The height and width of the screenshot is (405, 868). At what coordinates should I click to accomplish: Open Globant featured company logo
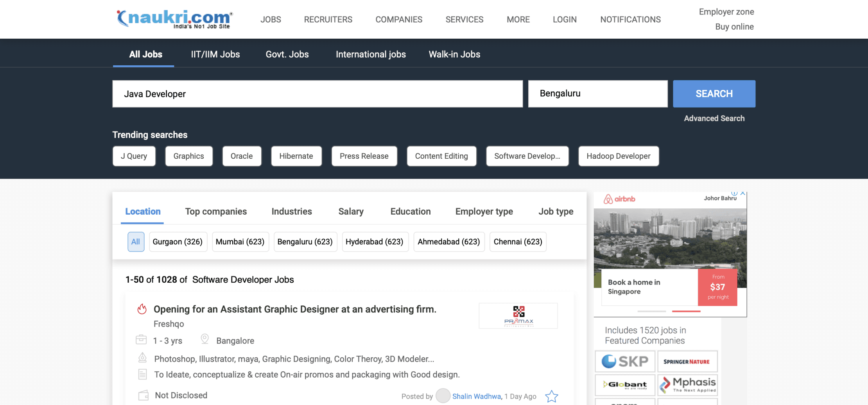(x=625, y=385)
